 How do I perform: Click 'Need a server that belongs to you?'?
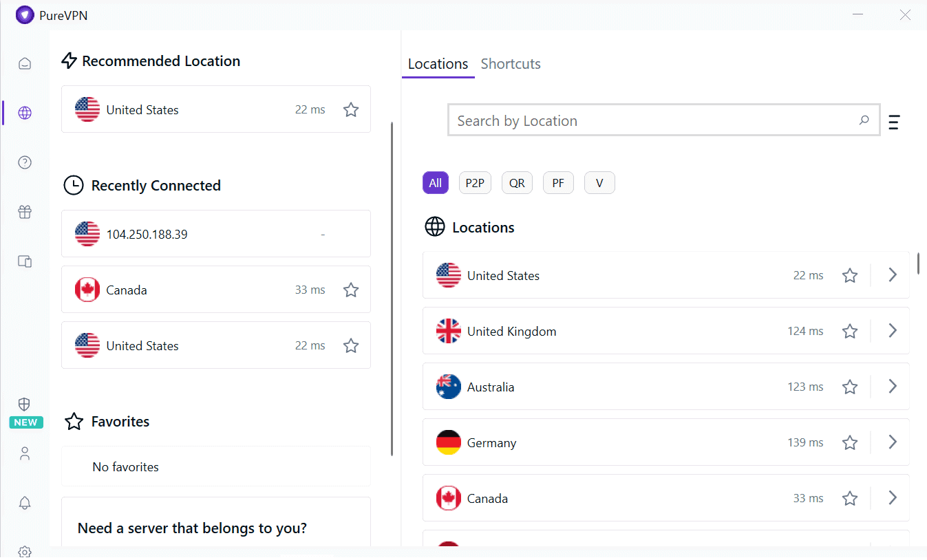click(192, 528)
